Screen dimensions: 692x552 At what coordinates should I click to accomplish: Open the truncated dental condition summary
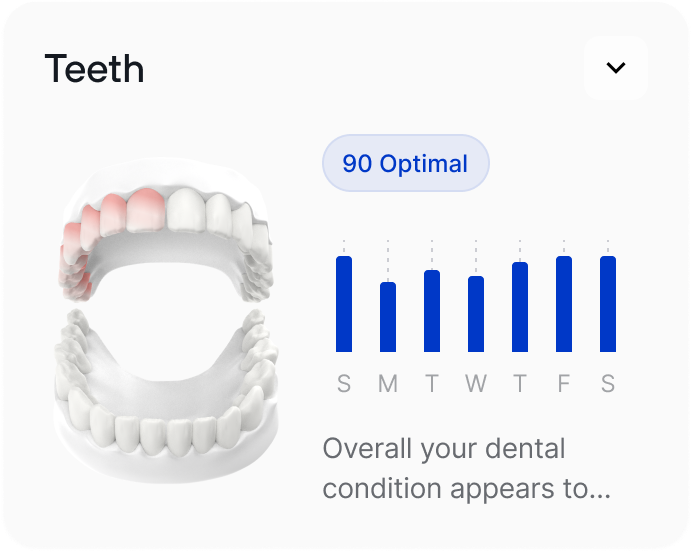466,469
